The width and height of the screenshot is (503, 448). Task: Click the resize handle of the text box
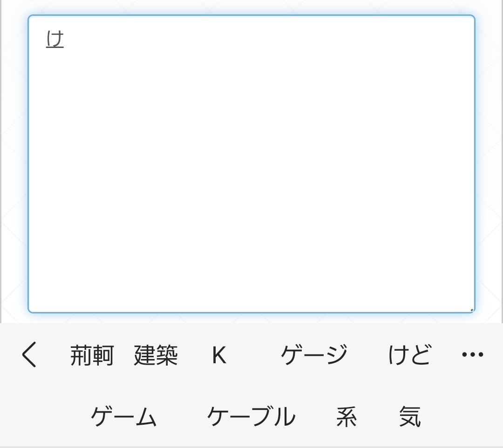click(x=471, y=310)
